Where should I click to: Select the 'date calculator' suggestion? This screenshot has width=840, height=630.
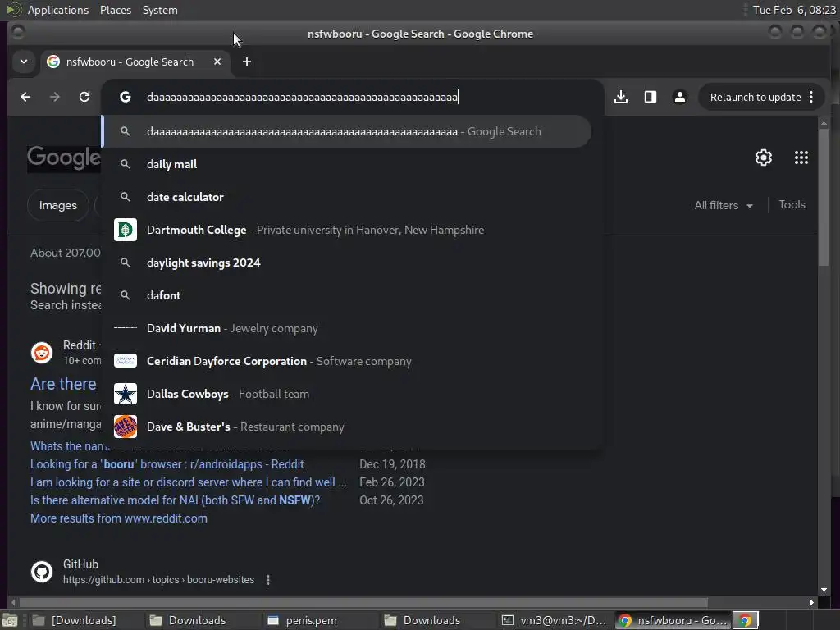click(347, 197)
